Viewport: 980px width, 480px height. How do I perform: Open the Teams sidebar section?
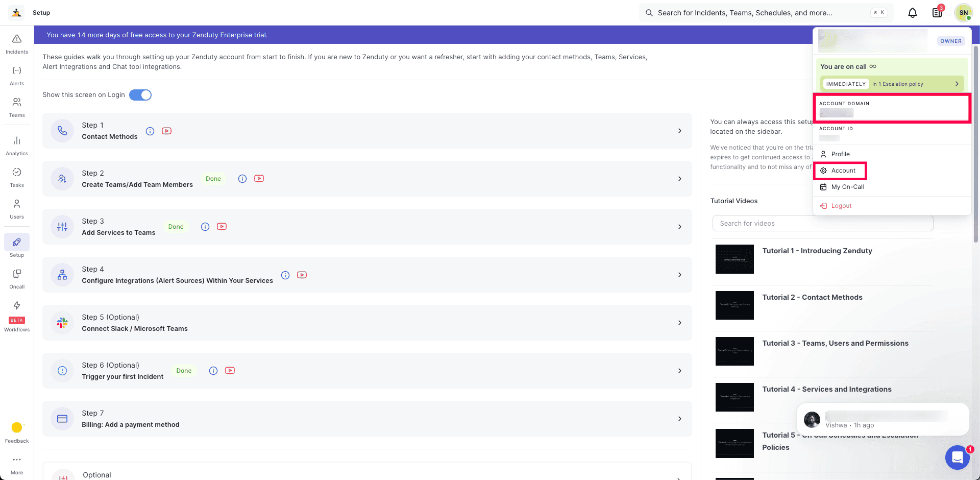[x=17, y=107]
